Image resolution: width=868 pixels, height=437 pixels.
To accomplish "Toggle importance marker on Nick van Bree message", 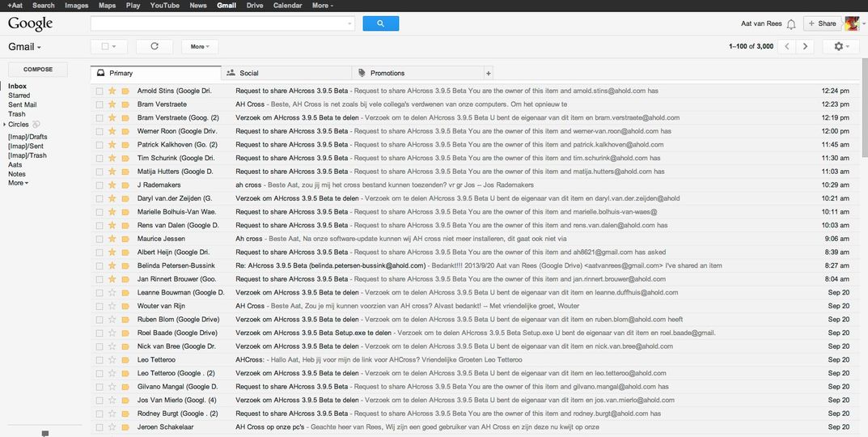I will (125, 346).
